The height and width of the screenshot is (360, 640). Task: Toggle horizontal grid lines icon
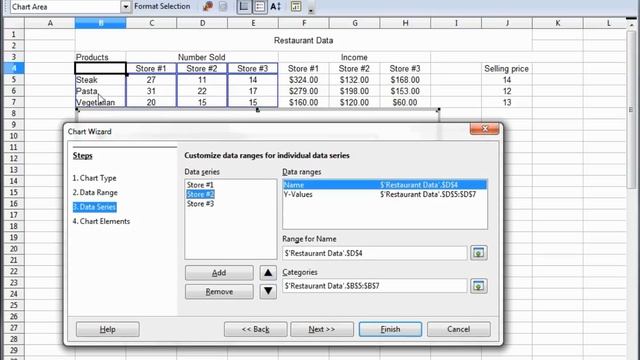(x=244, y=6)
